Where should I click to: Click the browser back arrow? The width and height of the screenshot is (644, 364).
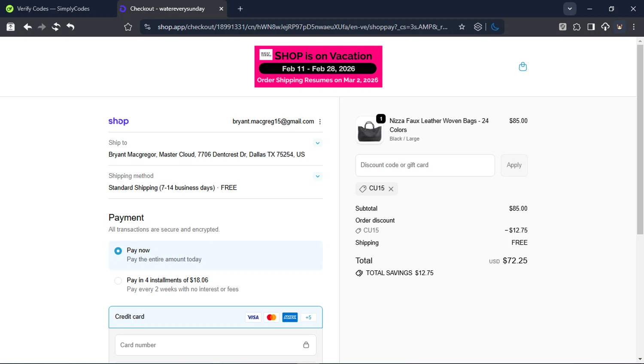(27, 27)
